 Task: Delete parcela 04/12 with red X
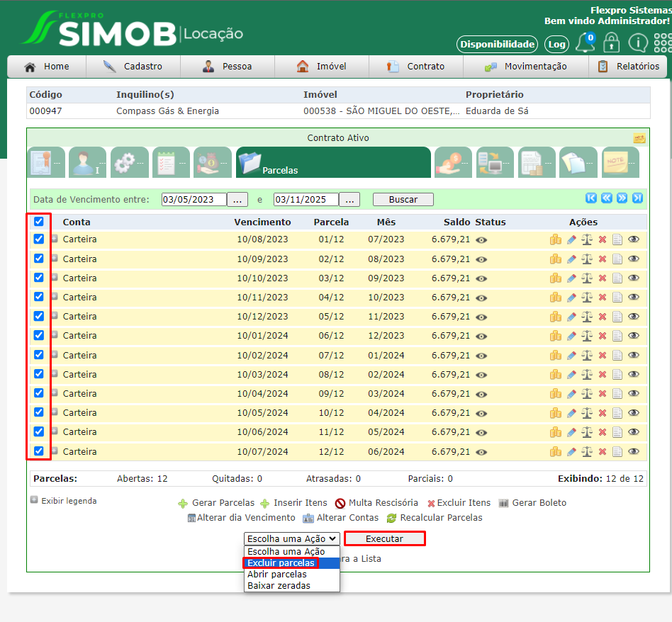[x=602, y=298]
